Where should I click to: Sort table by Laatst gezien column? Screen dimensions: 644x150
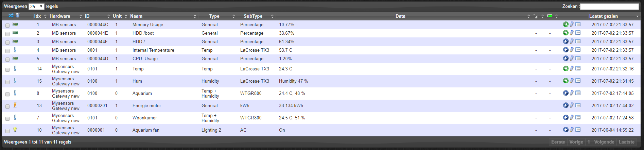click(x=603, y=16)
